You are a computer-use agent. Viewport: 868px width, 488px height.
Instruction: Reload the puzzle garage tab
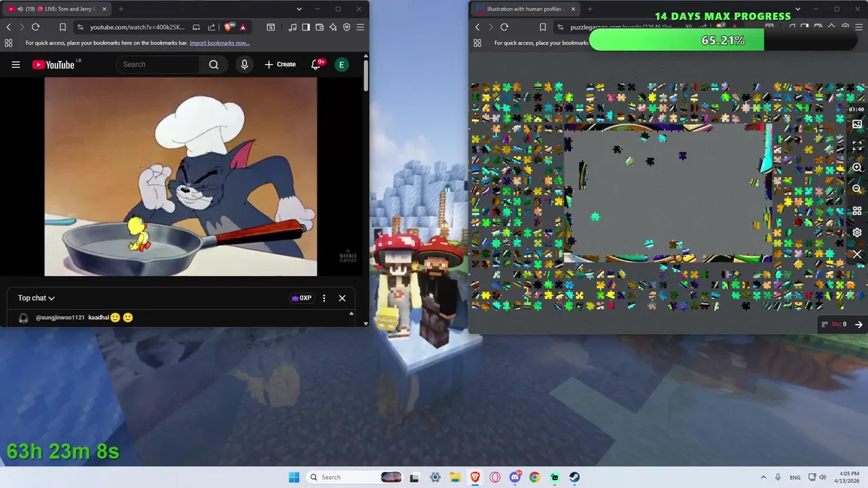click(504, 27)
